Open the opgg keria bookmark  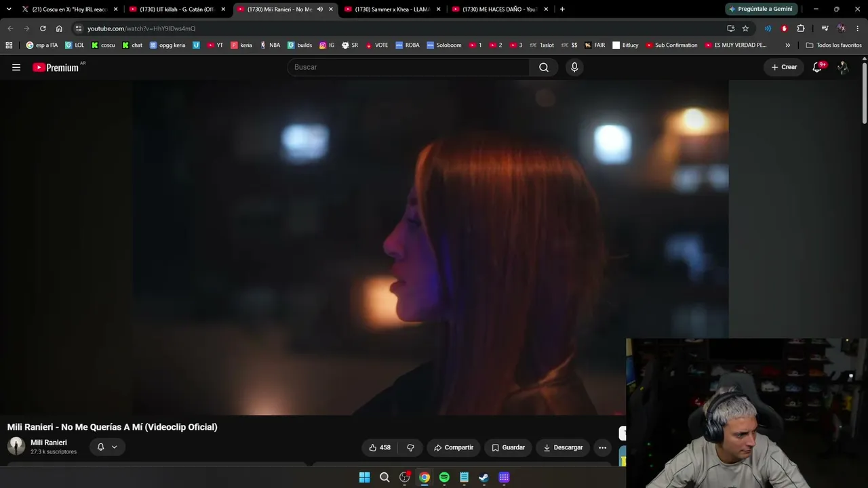[x=167, y=45]
